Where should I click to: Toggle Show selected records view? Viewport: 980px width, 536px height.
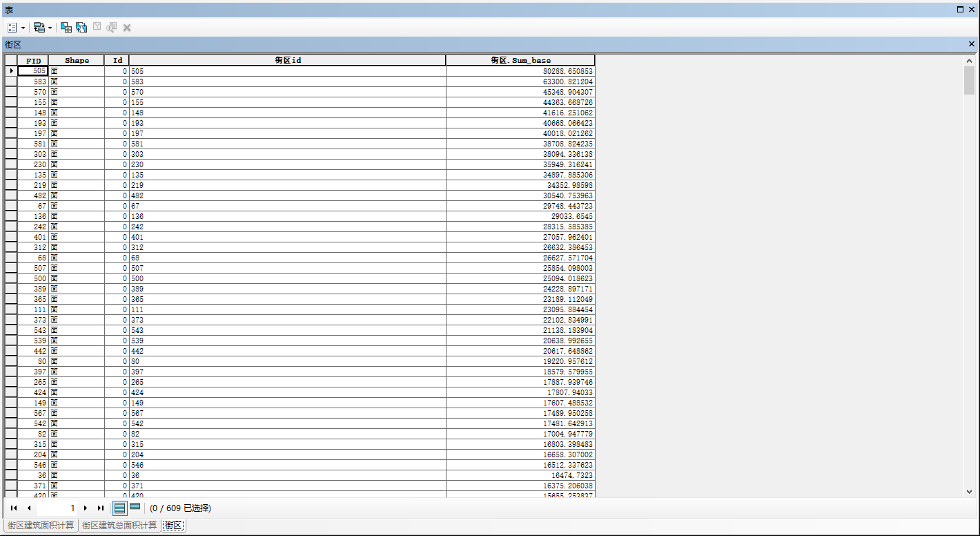click(135, 508)
